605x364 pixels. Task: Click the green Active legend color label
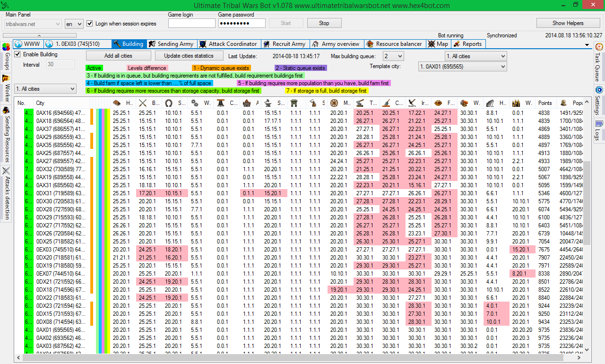94,68
